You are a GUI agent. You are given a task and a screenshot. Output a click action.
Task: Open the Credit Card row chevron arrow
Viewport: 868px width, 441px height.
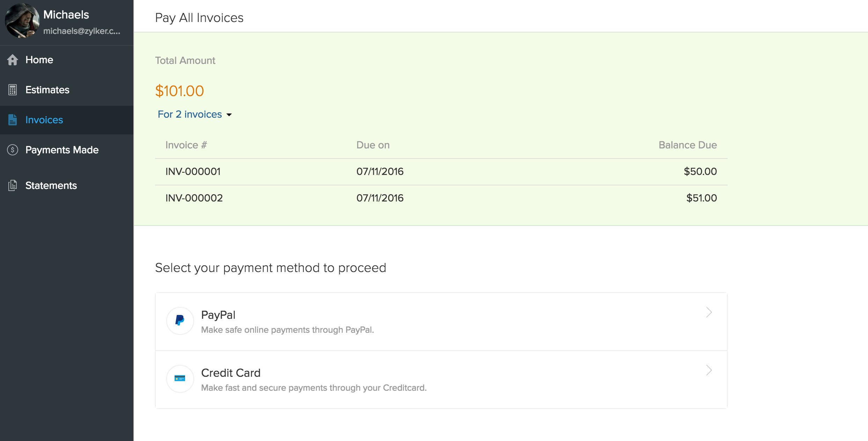(x=709, y=370)
